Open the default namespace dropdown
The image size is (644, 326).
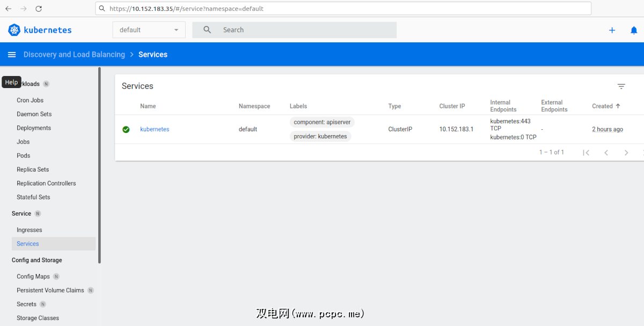pyautogui.click(x=149, y=30)
